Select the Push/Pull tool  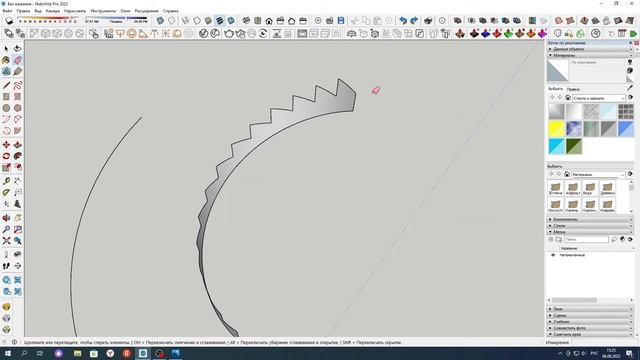[18, 145]
